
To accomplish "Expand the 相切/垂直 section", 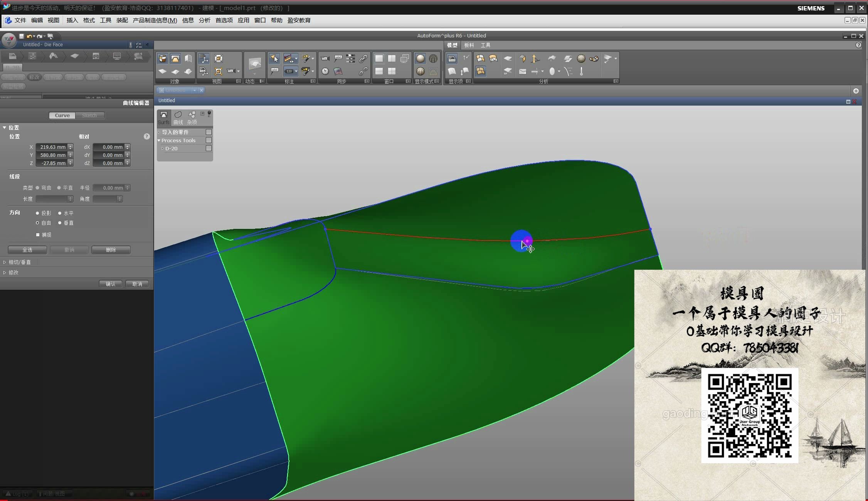I will pyautogui.click(x=5, y=262).
